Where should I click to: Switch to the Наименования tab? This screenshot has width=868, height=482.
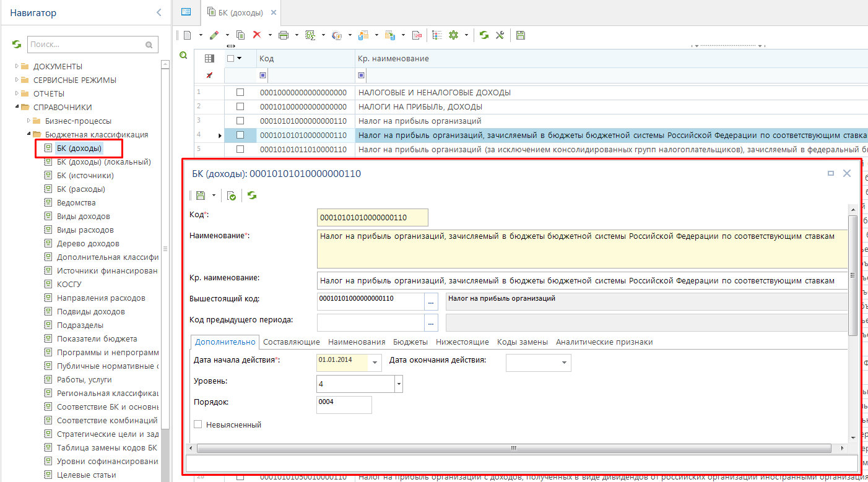tap(357, 342)
